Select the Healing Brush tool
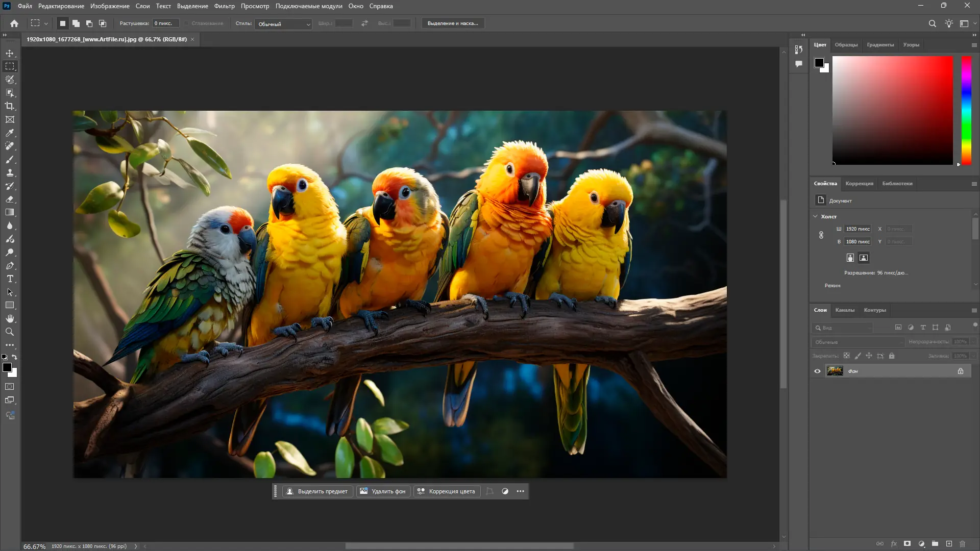The height and width of the screenshot is (551, 980). pos(10,146)
